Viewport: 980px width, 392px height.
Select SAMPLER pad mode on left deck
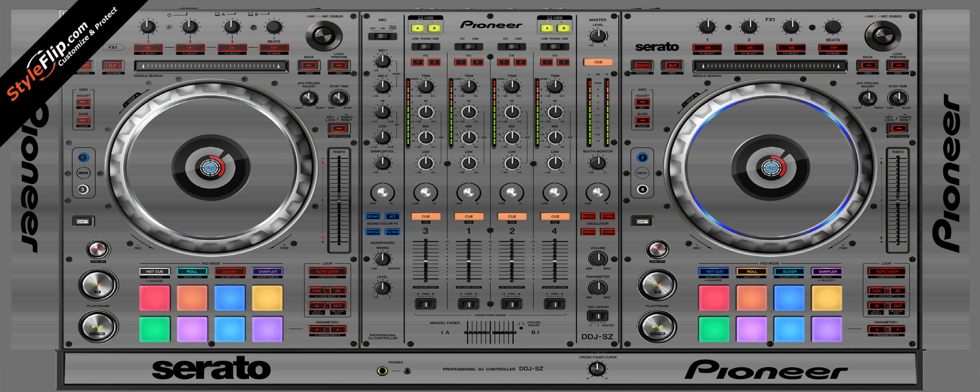coord(267,272)
